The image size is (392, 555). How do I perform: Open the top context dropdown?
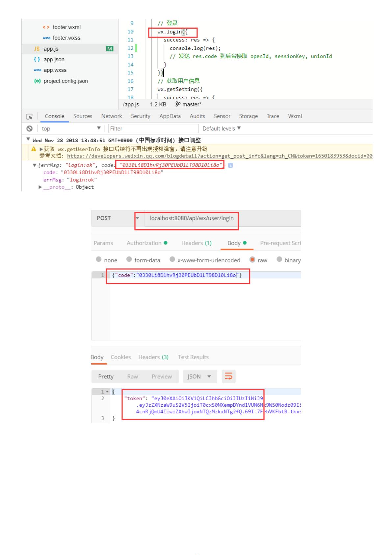coord(71,128)
